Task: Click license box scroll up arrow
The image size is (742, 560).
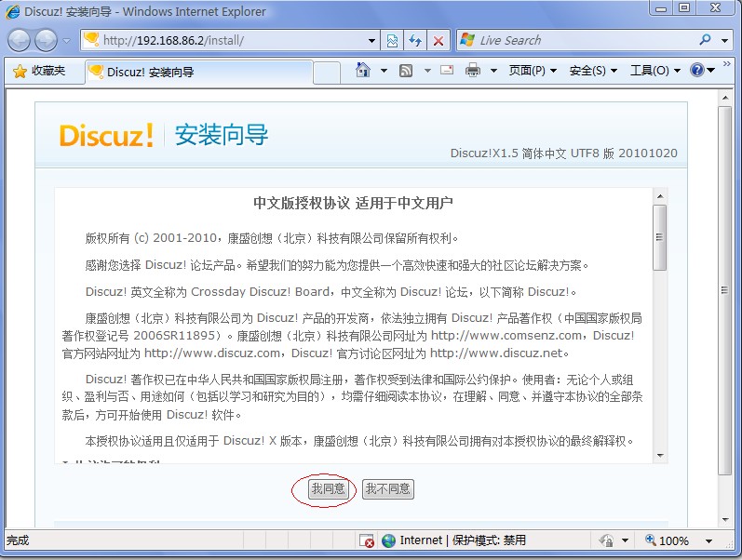Action: (x=660, y=195)
